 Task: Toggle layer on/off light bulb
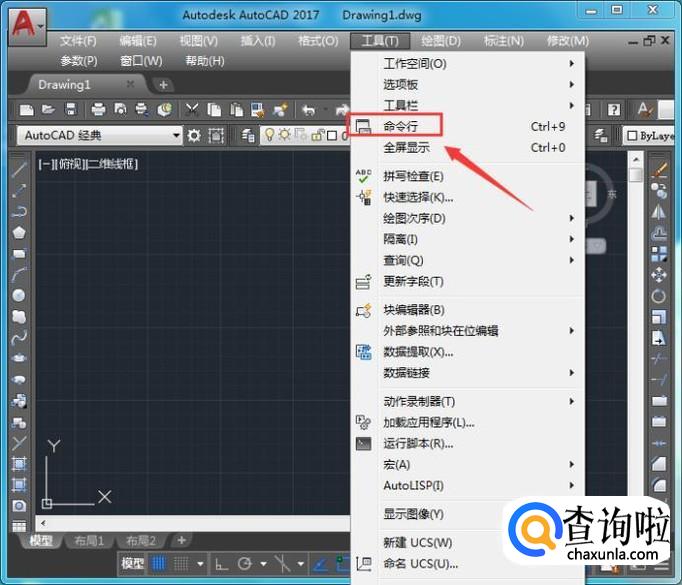coord(270,135)
